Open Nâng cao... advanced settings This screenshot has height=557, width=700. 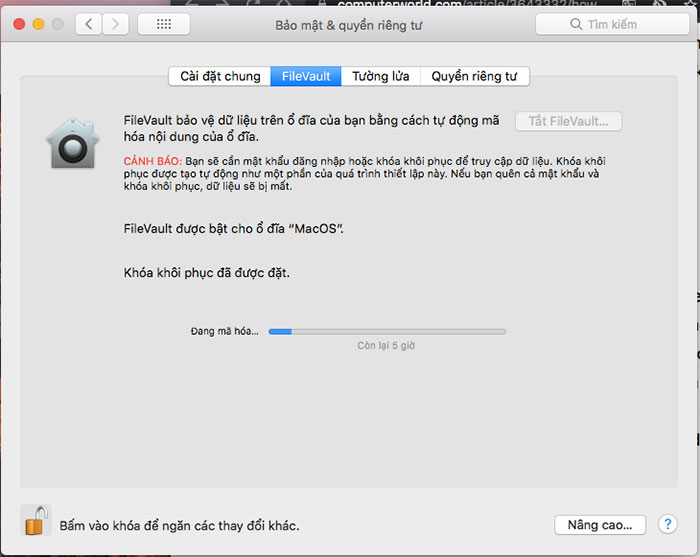600,525
